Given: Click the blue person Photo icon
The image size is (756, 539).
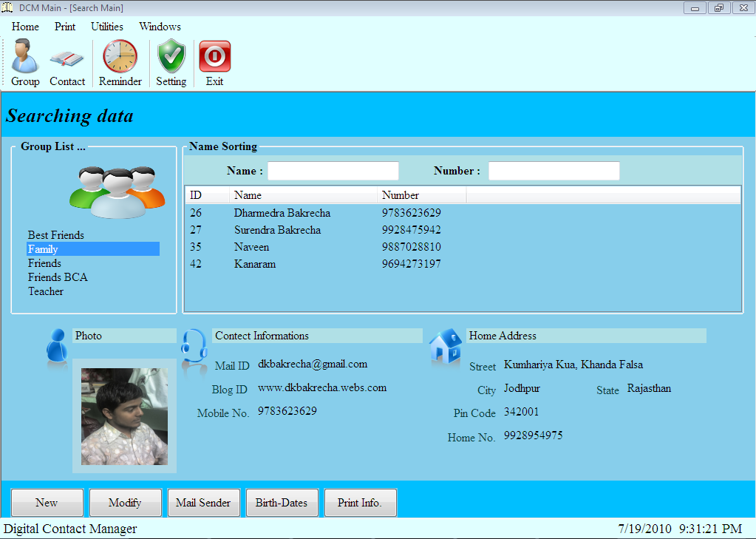Looking at the screenshot, I should point(57,345).
